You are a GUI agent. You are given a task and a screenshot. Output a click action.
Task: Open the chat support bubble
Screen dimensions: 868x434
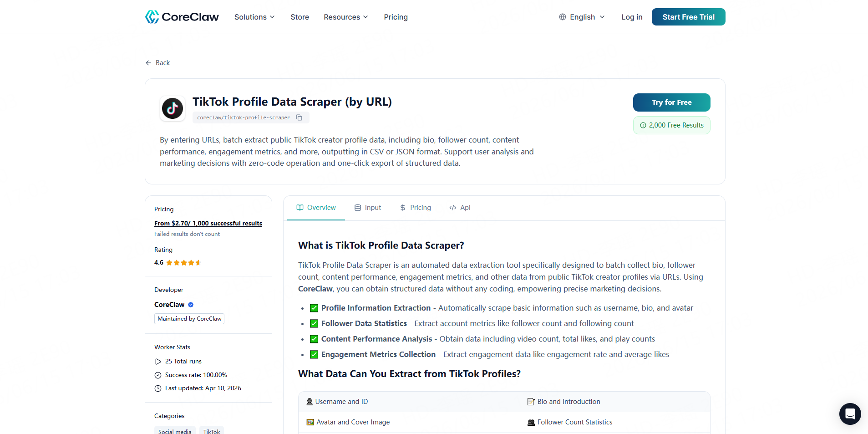coord(850,414)
